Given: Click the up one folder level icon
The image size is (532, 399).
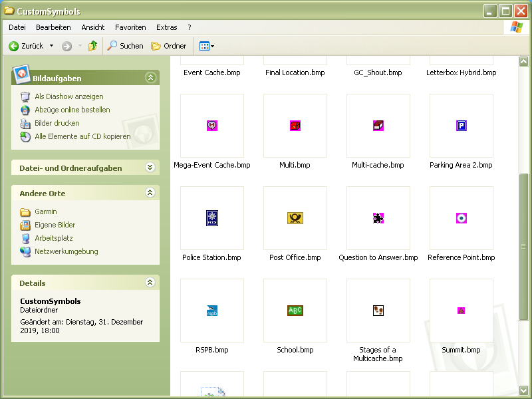Looking at the screenshot, I should (x=92, y=46).
